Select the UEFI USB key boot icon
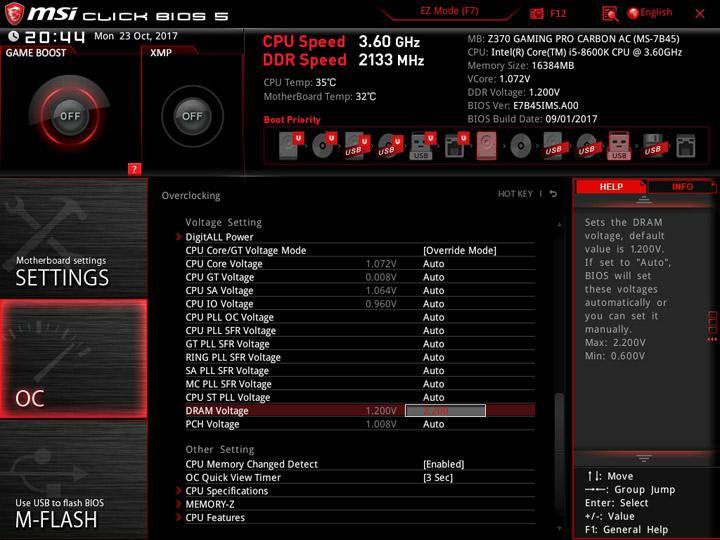The width and height of the screenshot is (720, 540). tap(422, 146)
